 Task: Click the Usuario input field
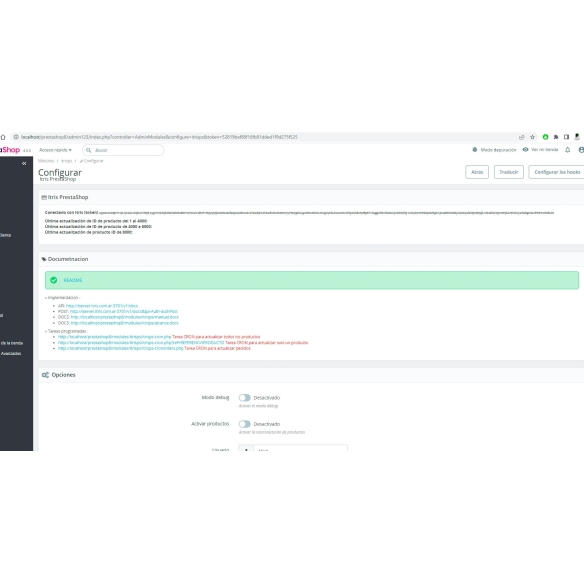pyautogui.click(x=300, y=448)
